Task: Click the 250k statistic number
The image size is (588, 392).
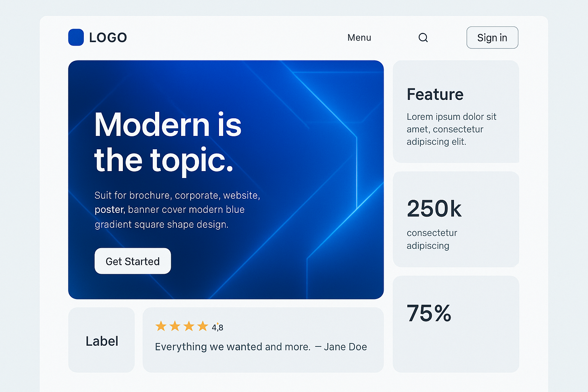Action: pyautogui.click(x=434, y=209)
